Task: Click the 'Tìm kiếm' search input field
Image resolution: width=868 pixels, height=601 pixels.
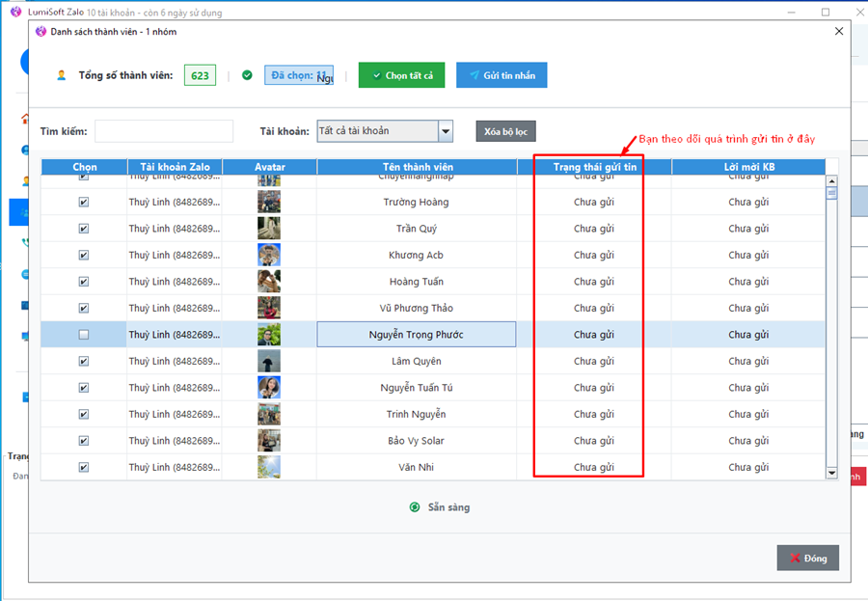Action: click(164, 131)
